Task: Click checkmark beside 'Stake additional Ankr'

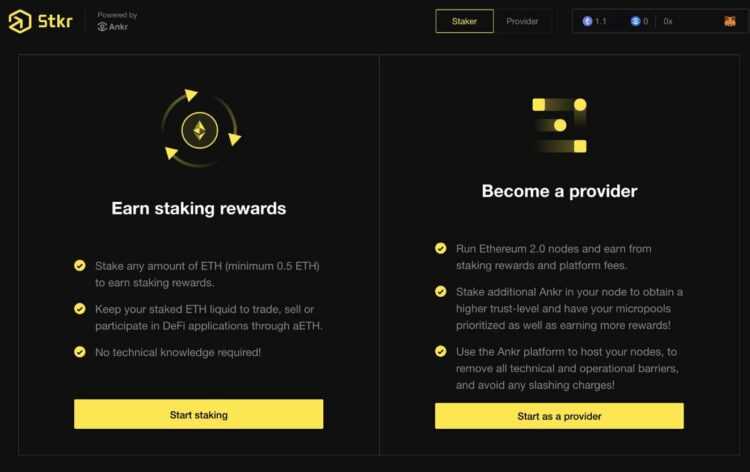Action: pyautogui.click(x=440, y=291)
